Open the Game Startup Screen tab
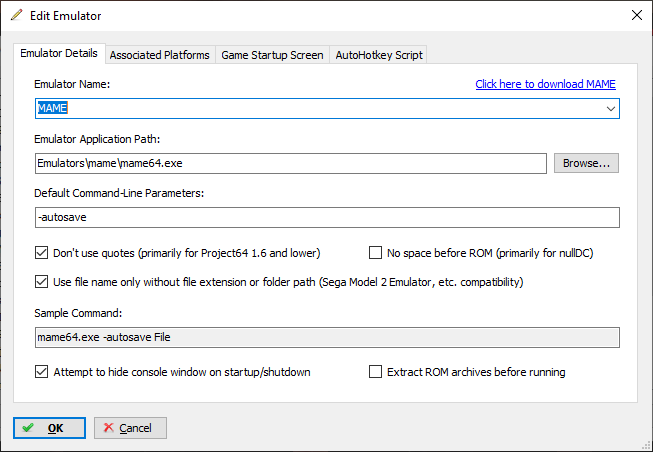 272,55
